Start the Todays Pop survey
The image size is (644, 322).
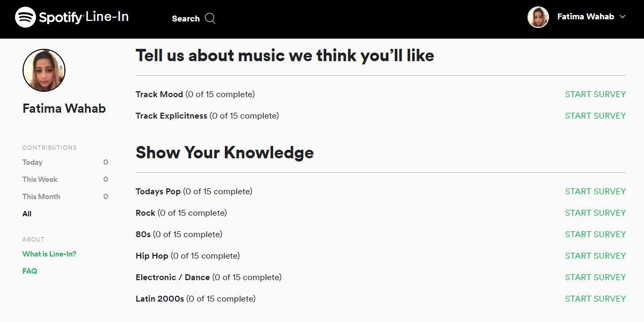click(x=595, y=192)
